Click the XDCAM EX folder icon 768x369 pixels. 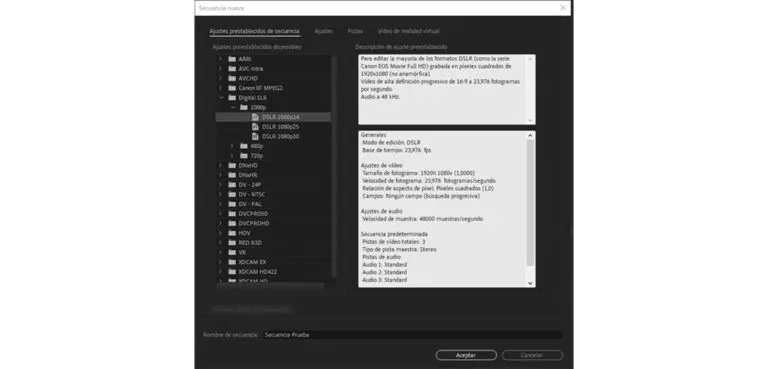click(x=232, y=262)
